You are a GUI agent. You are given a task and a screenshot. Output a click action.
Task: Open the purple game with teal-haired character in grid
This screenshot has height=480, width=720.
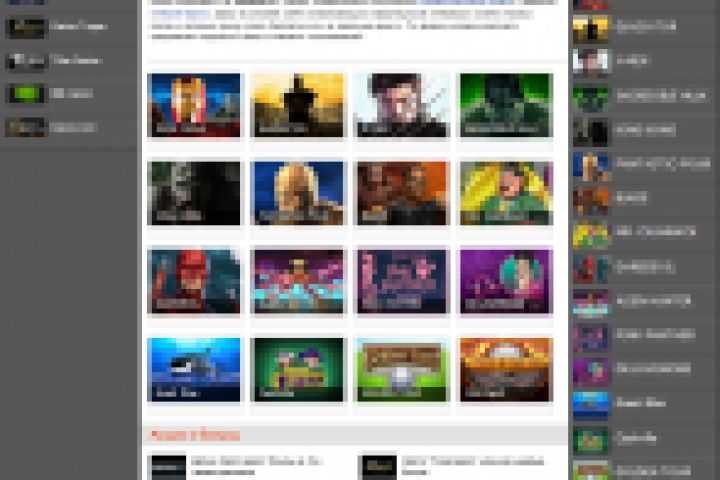pos(506,282)
